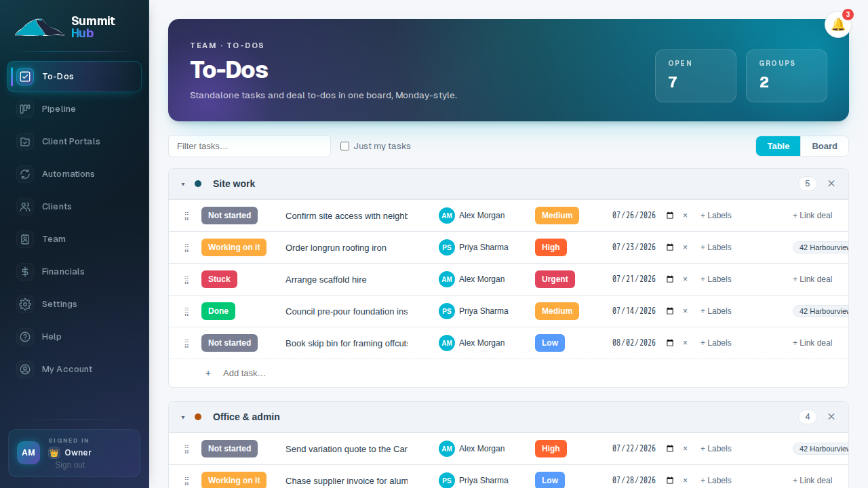
Task: Open status dropdown for Confirm site access
Action: point(229,216)
